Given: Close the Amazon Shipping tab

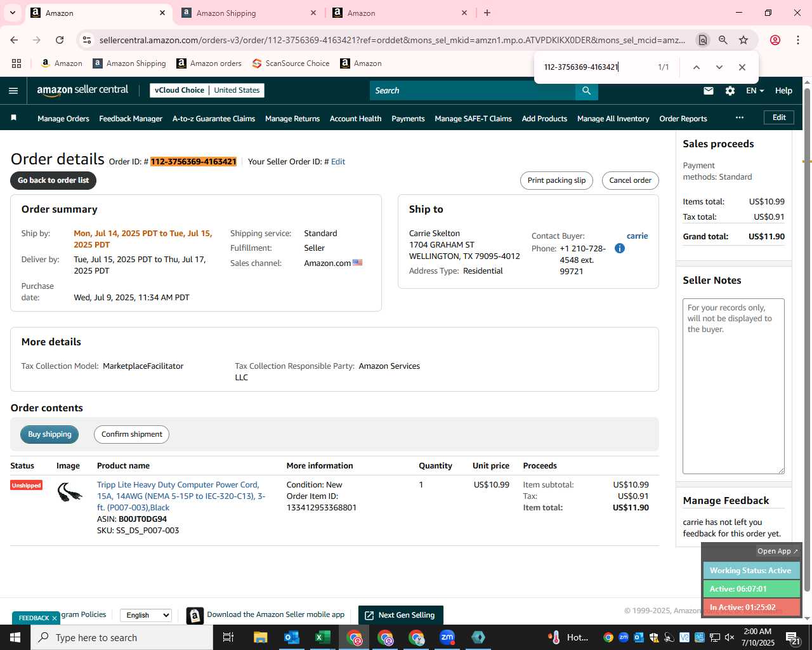Looking at the screenshot, I should [x=313, y=13].
